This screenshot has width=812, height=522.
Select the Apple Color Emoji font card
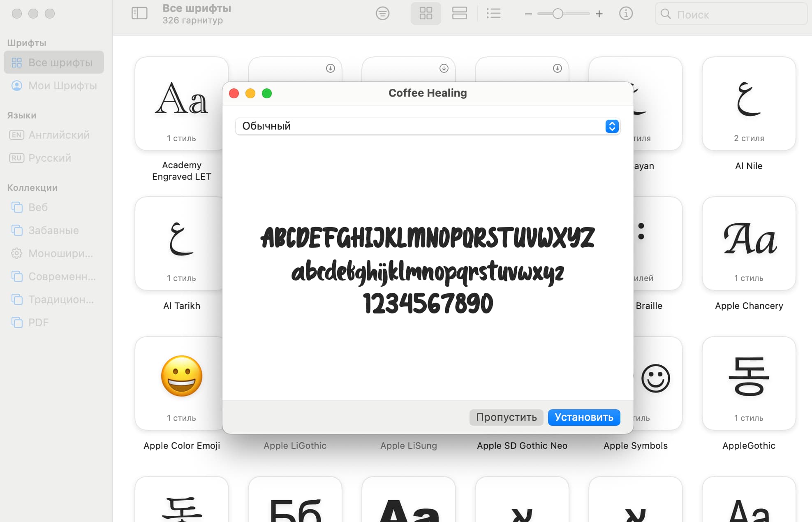(179, 383)
